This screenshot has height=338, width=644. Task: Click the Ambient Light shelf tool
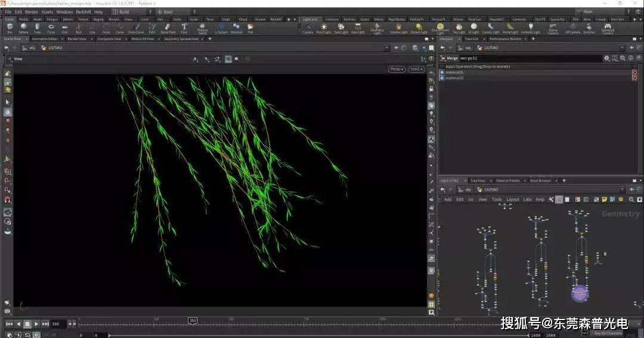point(531,27)
